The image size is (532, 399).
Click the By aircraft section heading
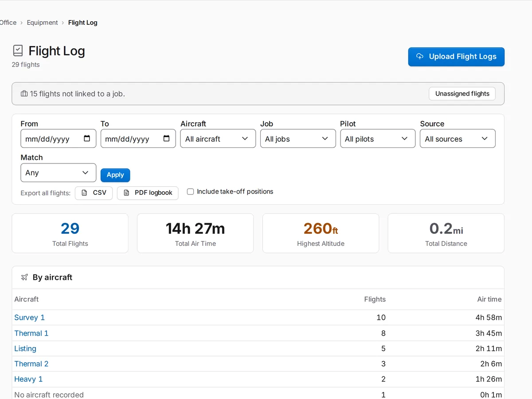point(52,277)
